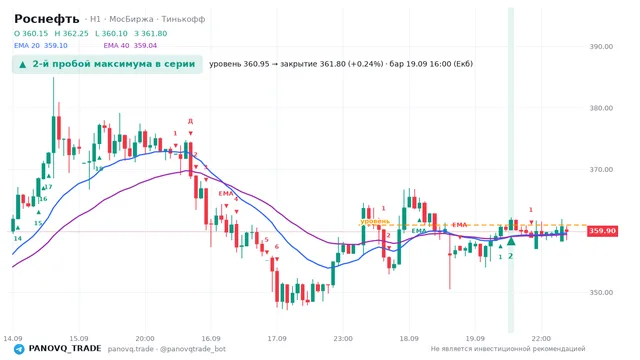Click the low price value 'L 360.10'
Image resolution: width=640 pixels, height=360 pixels.
[x=111, y=33]
